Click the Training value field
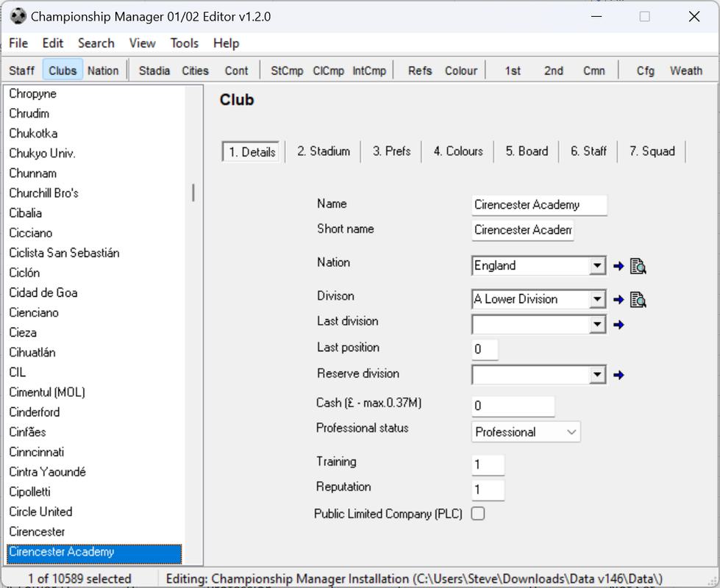 (x=488, y=465)
